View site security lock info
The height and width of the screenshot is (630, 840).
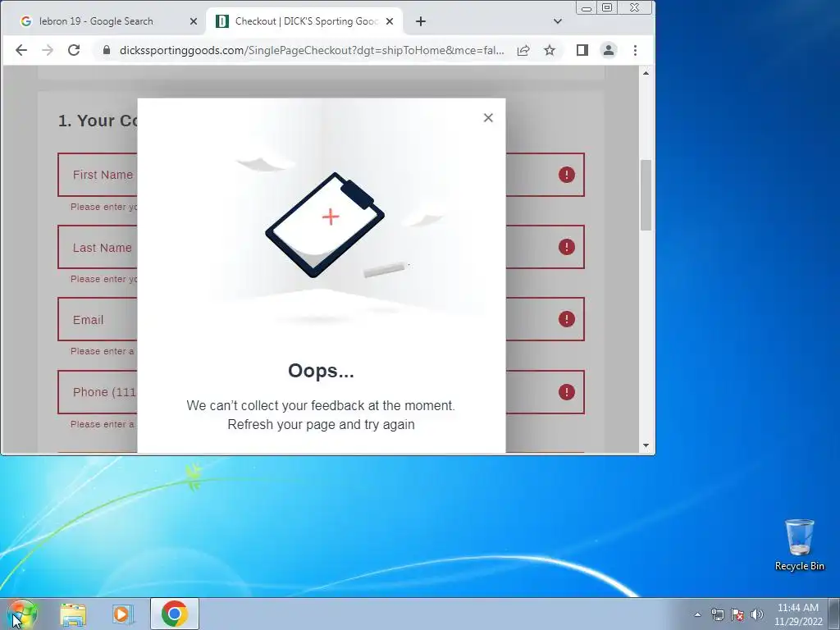pos(107,50)
